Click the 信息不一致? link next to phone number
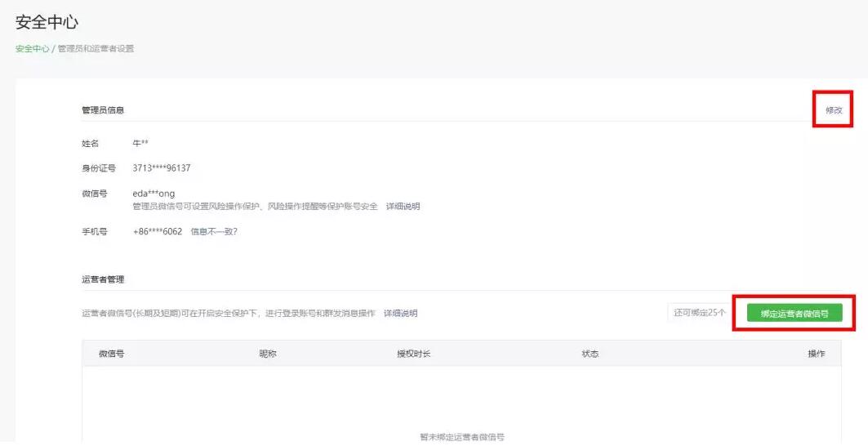Viewport: 868px width, 446px height. click(x=213, y=231)
